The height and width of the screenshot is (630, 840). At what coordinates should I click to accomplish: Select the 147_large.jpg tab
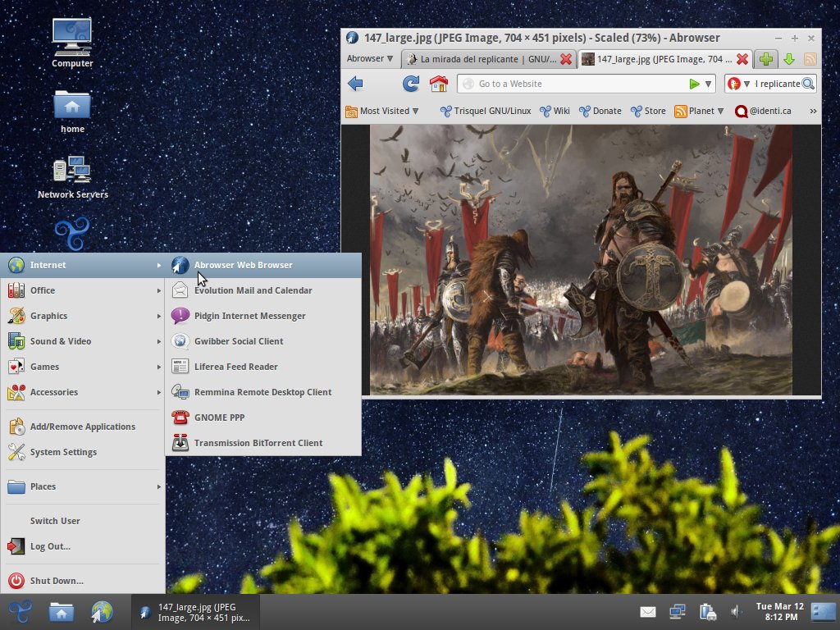[664, 59]
